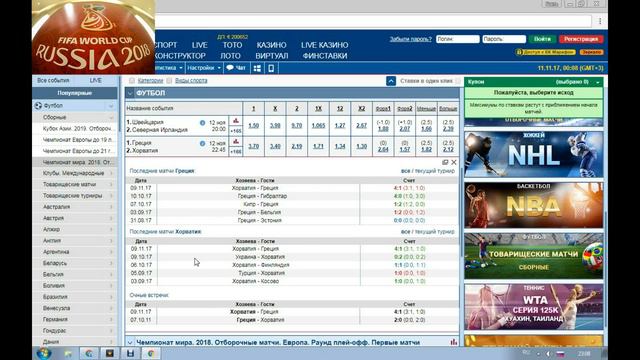This screenshot has width=640, height=360.
Task: Collapse the Футбол sidebar category
Action: (x=111, y=106)
